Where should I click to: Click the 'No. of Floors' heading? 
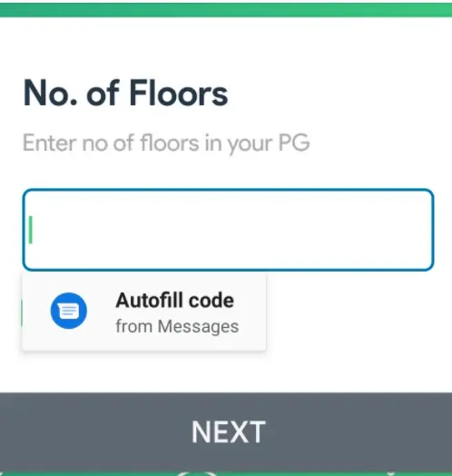[125, 93]
